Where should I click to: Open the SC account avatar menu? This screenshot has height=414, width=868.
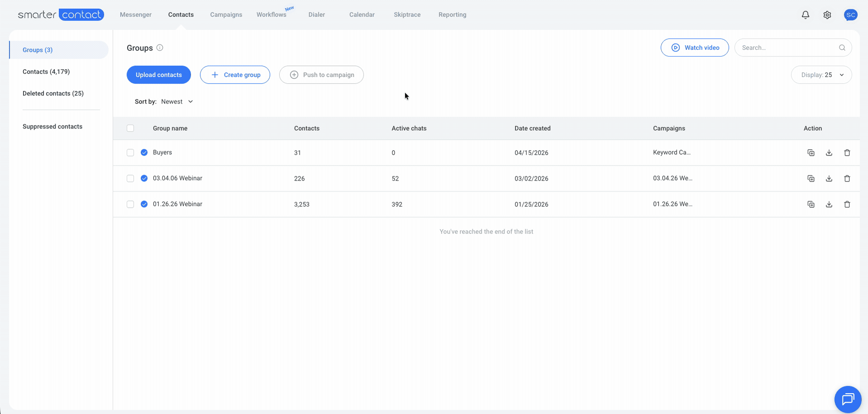851,15
